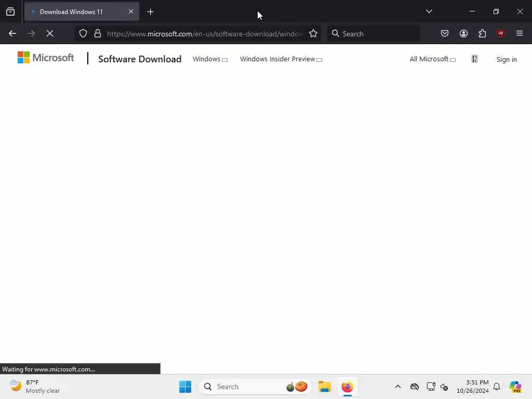The image size is (532, 399).
Task: Open the Extensions puzzle icon
Action: 482,33
